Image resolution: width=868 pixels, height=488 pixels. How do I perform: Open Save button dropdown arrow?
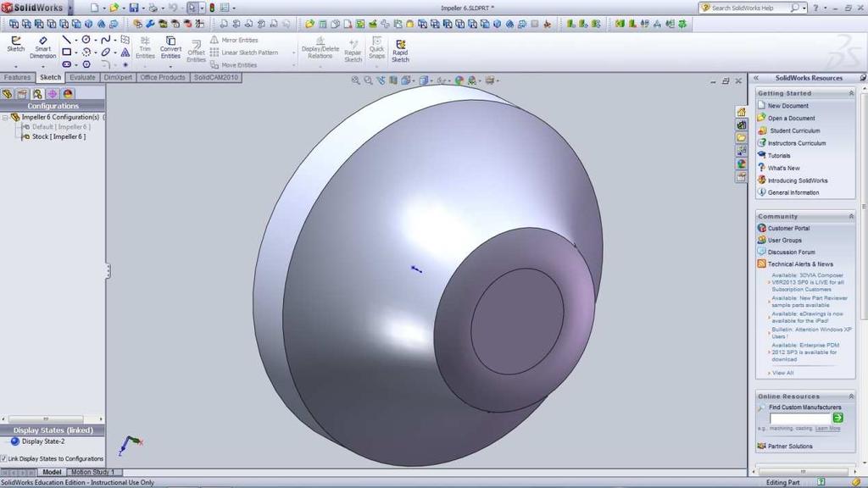click(x=142, y=8)
